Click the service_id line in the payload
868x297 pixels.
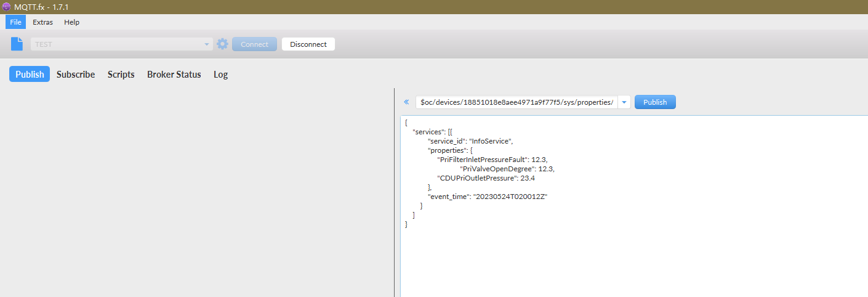472,141
